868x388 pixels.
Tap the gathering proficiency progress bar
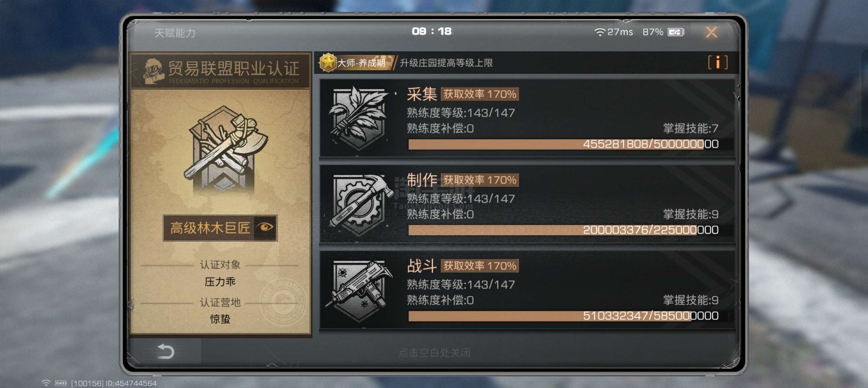(570, 144)
